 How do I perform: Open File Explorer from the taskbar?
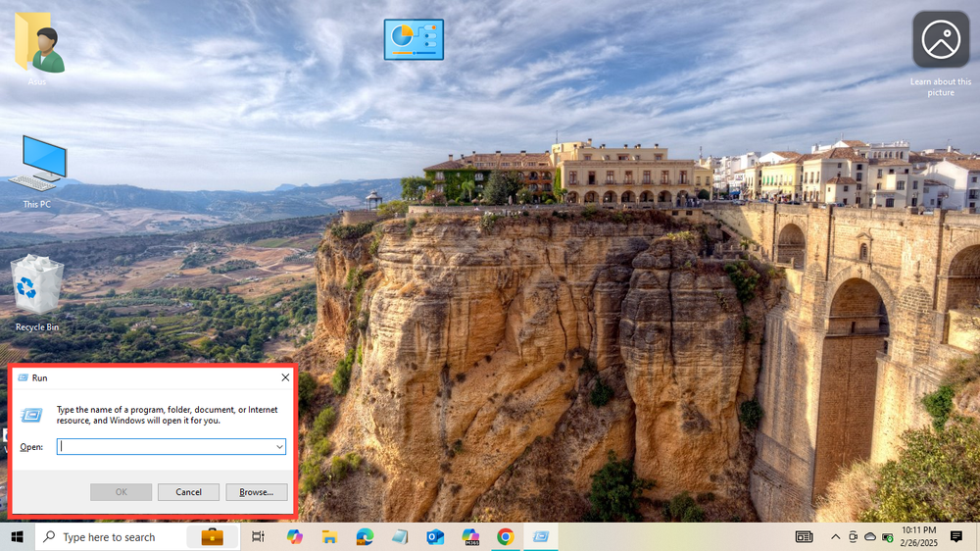coord(330,536)
